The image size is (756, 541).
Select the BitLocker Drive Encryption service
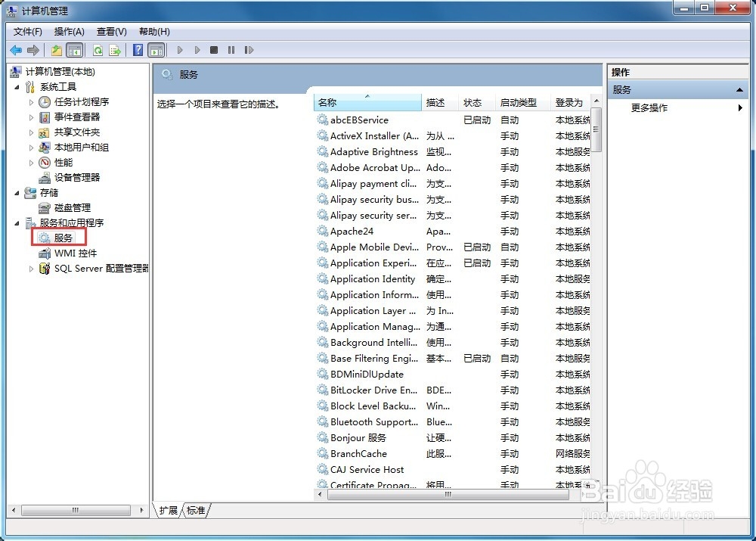pos(453,390)
